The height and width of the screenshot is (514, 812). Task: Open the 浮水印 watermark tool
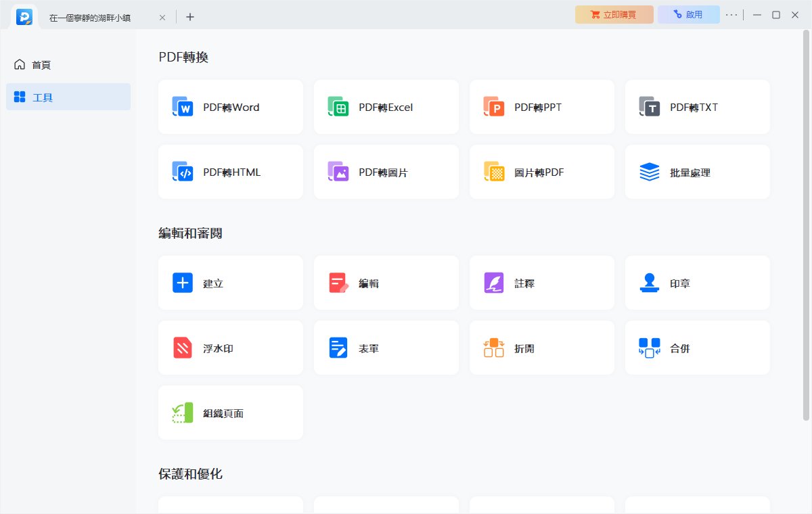coord(230,348)
